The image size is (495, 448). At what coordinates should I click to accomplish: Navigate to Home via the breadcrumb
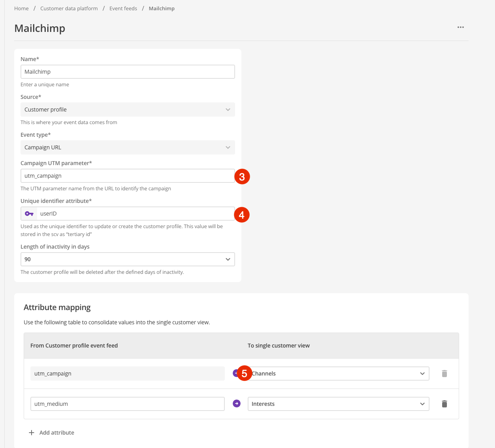(21, 8)
